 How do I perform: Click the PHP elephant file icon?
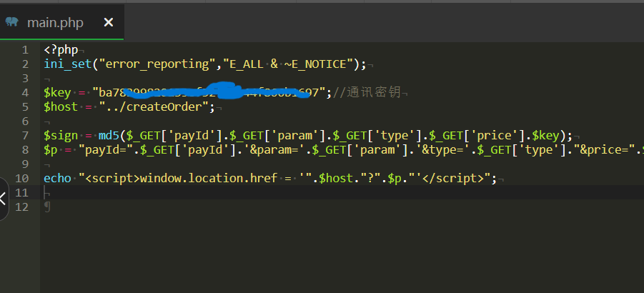(x=12, y=22)
